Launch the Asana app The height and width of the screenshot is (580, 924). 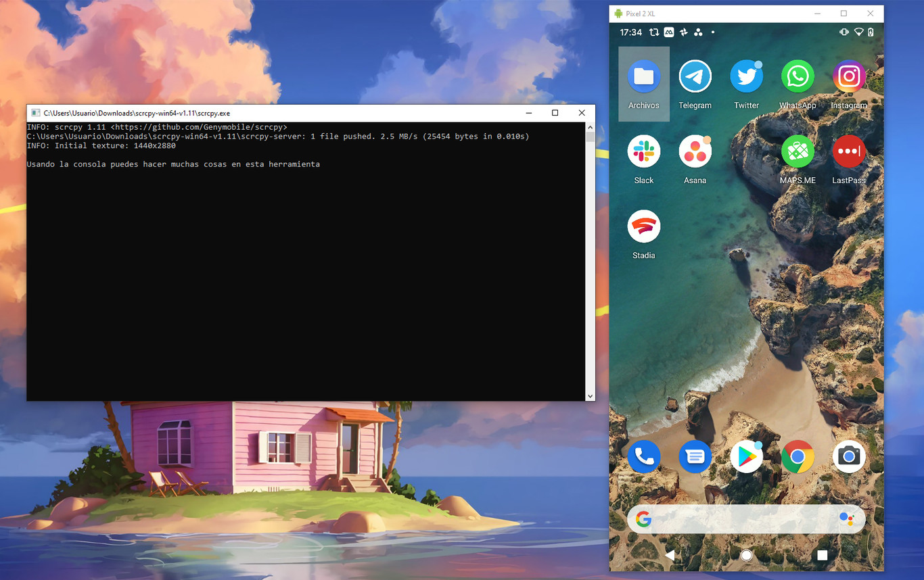[x=695, y=151]
